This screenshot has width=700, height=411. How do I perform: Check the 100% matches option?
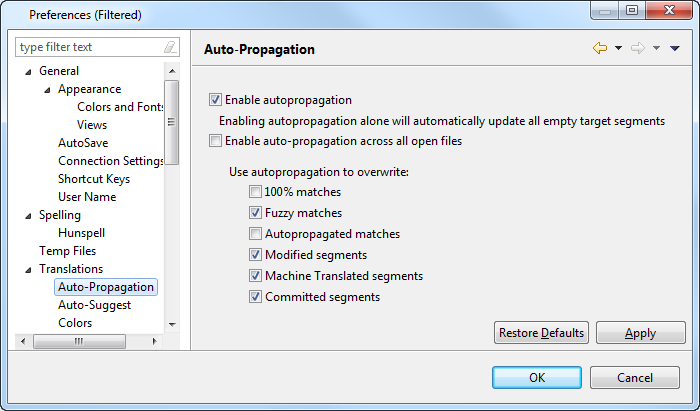pyautogui.click(x=255, y=192)
